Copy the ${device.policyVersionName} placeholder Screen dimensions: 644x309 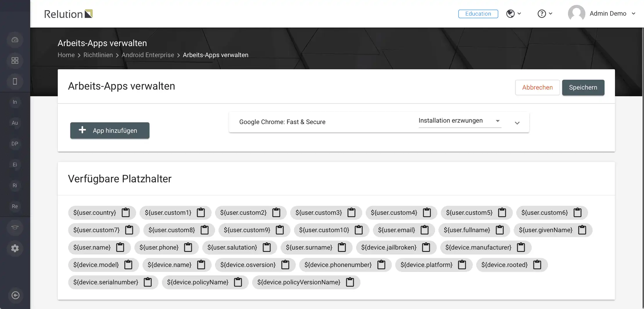(x=350, y=282)
